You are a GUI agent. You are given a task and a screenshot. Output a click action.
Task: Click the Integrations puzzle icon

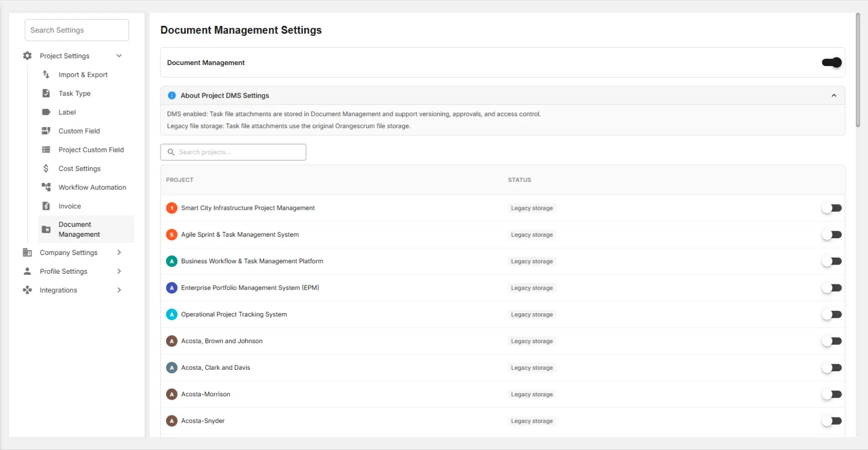(27, 290)
